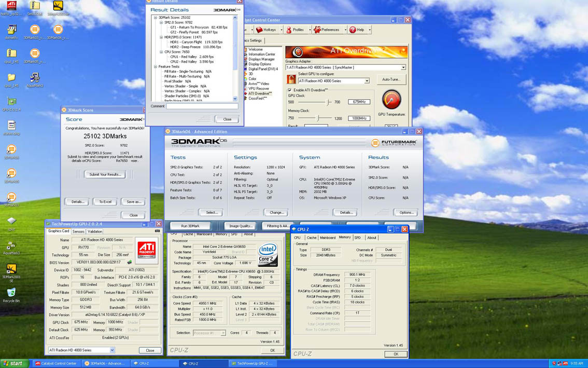Switch to Sensors tab in GPU-Z
588x368 pixels.
(78, 231)
